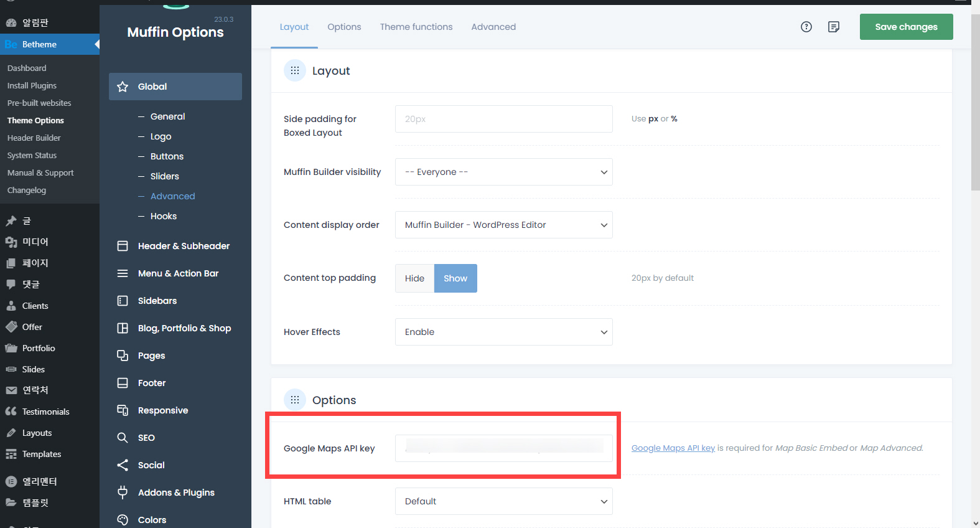Click the Social share icon
The image size is (980, 528).
[123, 465]
